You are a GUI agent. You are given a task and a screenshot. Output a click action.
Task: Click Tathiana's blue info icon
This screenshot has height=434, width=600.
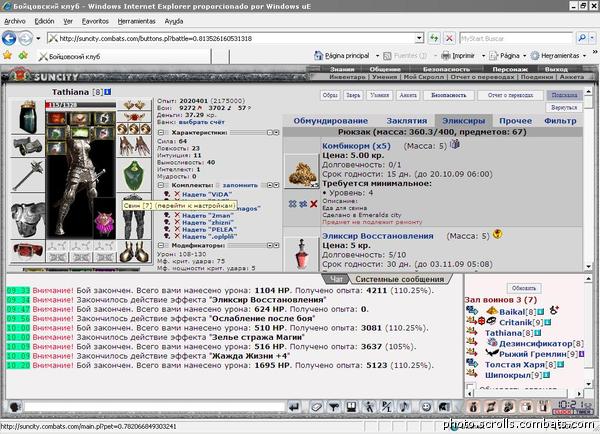tap(108, 92)
